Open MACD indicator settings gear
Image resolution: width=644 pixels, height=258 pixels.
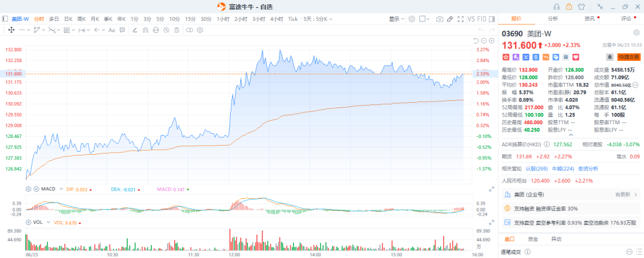29,189
